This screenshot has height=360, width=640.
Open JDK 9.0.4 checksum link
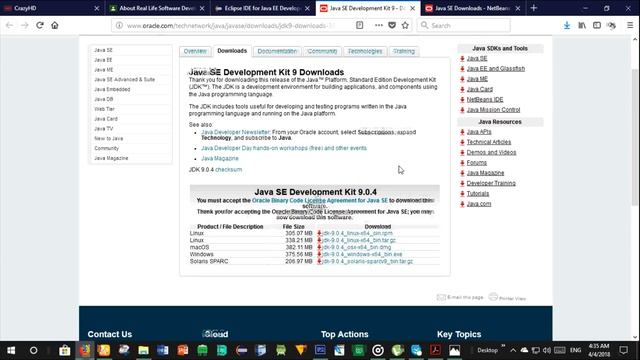229,169
